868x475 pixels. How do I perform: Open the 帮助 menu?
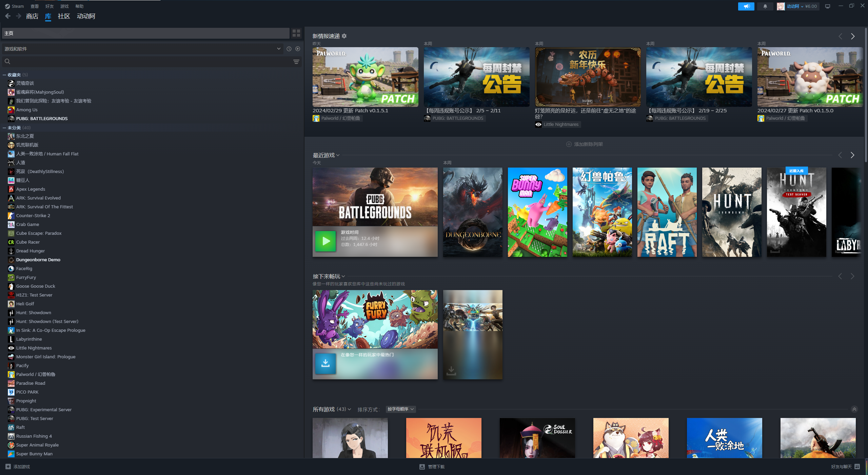[x=79, y=6]
